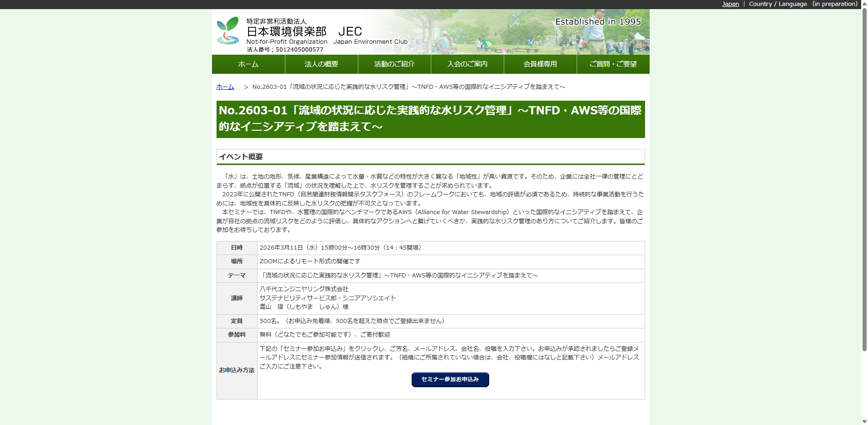
Task: Open the 会員様専用 members page
Action: pos(540,64)
